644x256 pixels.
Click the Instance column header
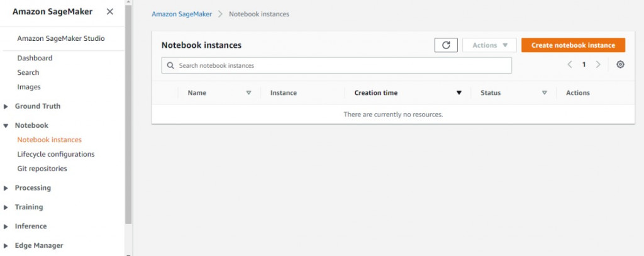coord(284,93)
